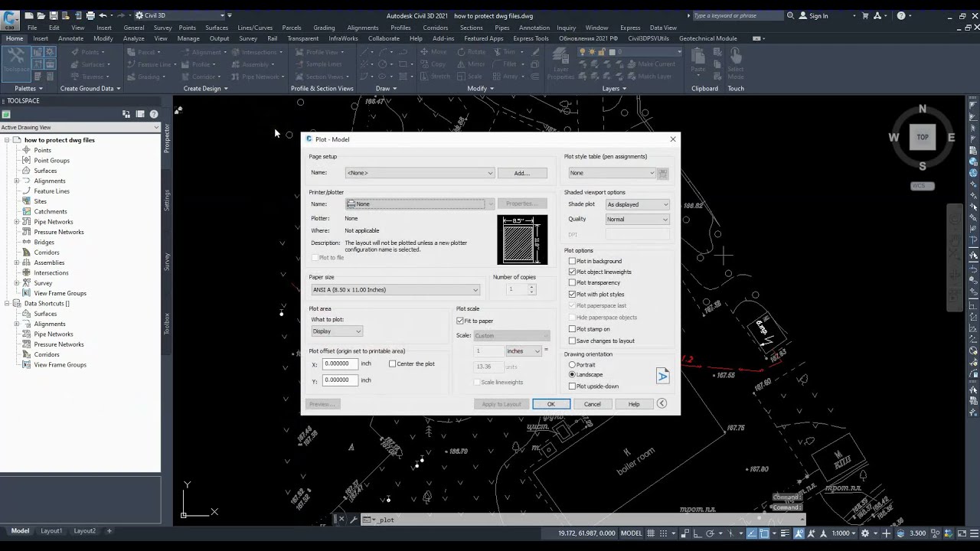Screen dimensions: 980x551
Task: Uncheck Plot with plot styles
Action: [572, 294]
